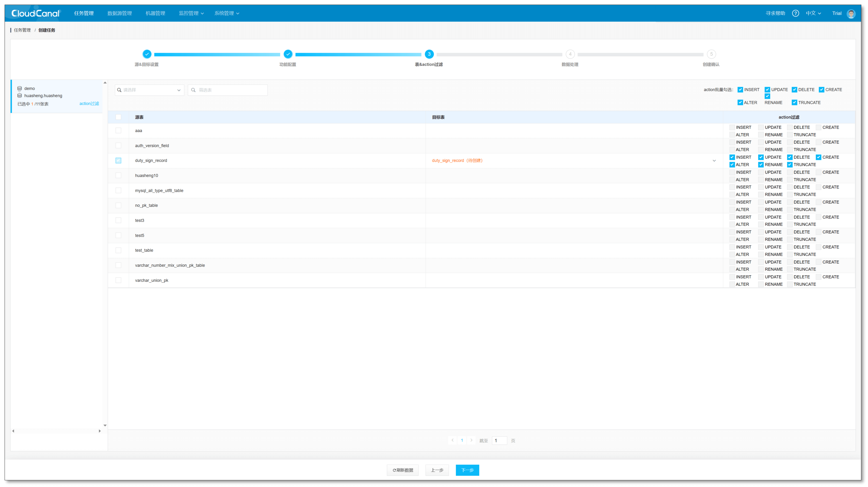Click 任务管理 breadcrumb link
The image size is (868, 487).
click(22, 30)
